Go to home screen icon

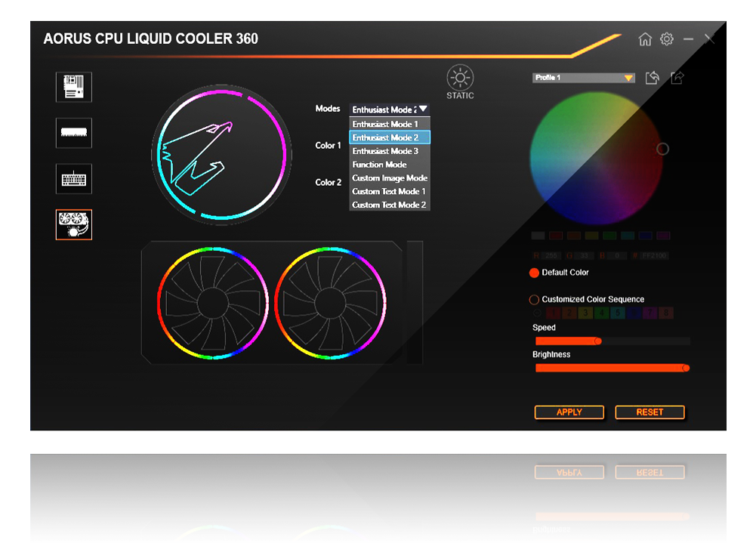(x=644, y=39)
